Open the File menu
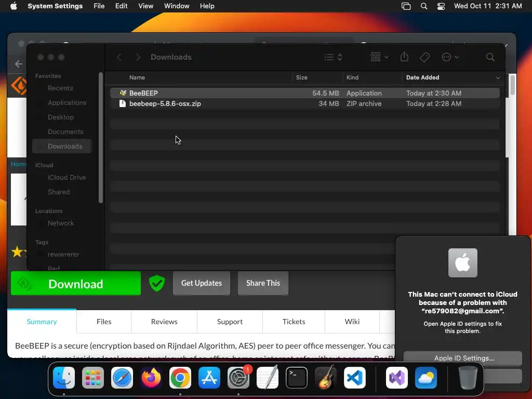The height and width of the screenshot is (399, 532). click(99, 6)
